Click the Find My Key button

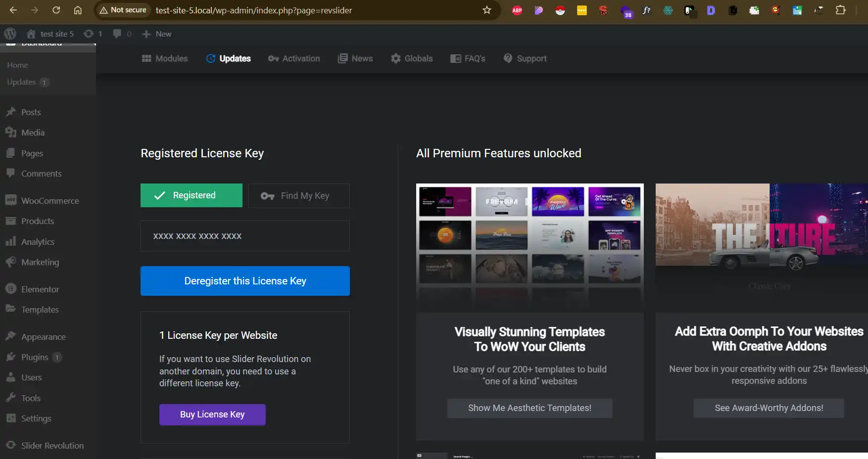[299, 196]
